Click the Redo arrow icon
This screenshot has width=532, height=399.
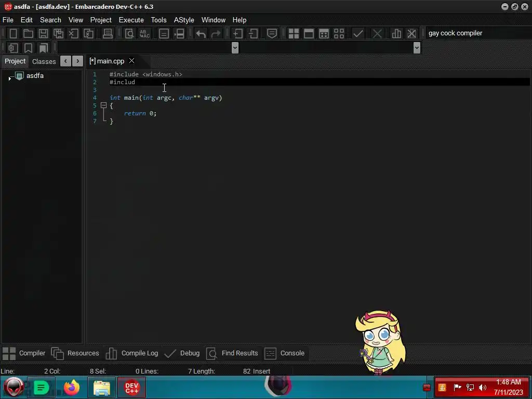point(216,34)
